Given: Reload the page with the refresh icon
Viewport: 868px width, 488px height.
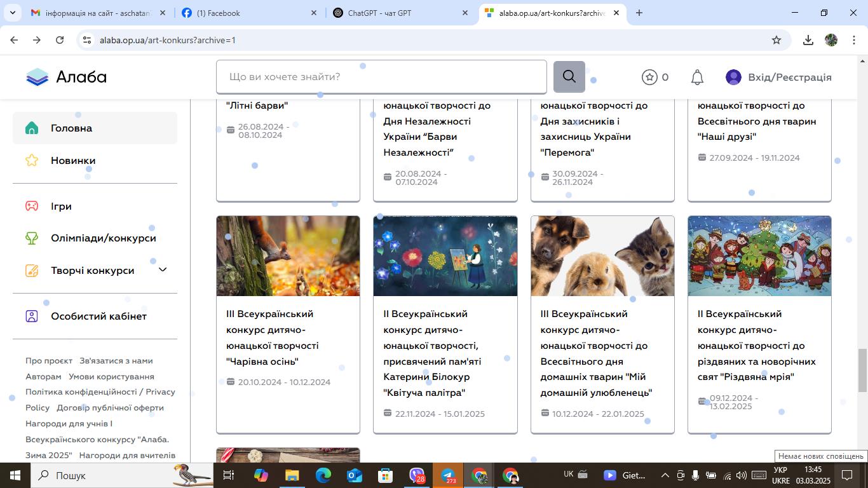Looking at the screenshot, I should [60, 40].
